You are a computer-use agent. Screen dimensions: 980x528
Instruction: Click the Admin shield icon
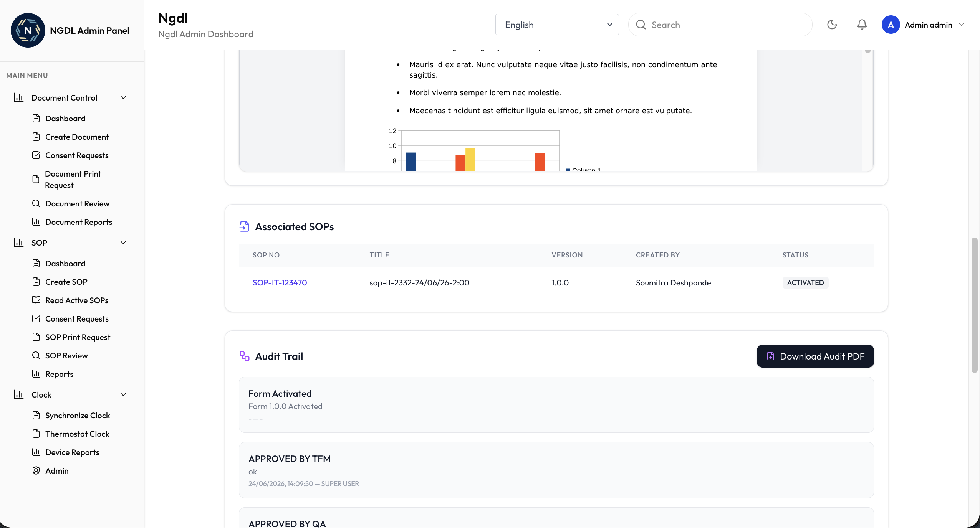(36, 470)
